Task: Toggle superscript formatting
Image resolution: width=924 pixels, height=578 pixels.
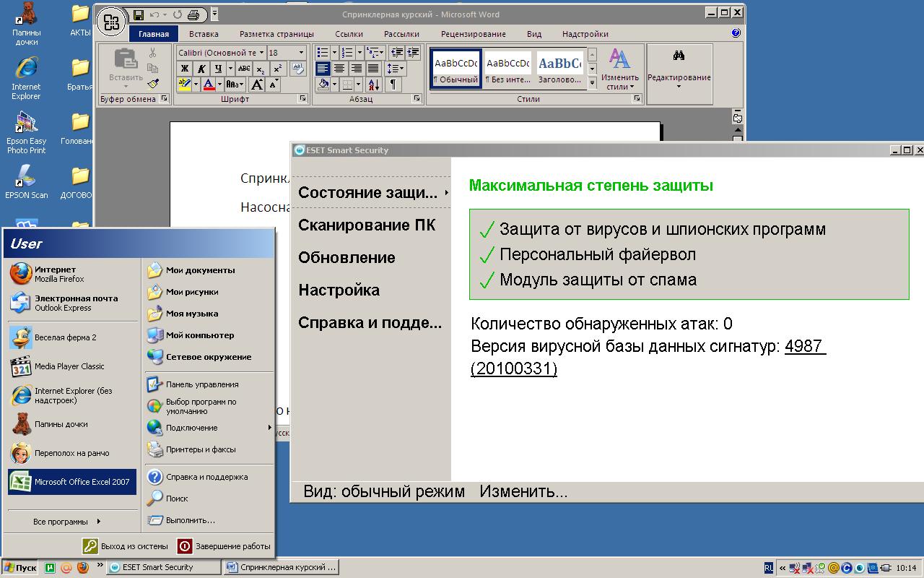Action: point(277,69)
